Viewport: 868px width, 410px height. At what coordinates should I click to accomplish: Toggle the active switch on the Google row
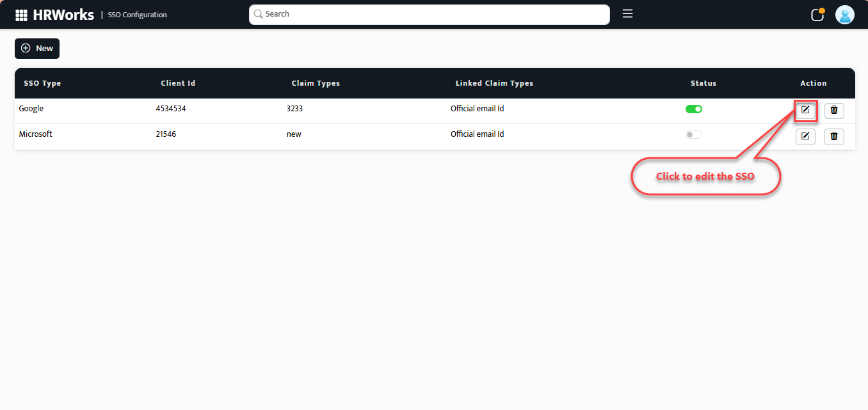point(693,109)
